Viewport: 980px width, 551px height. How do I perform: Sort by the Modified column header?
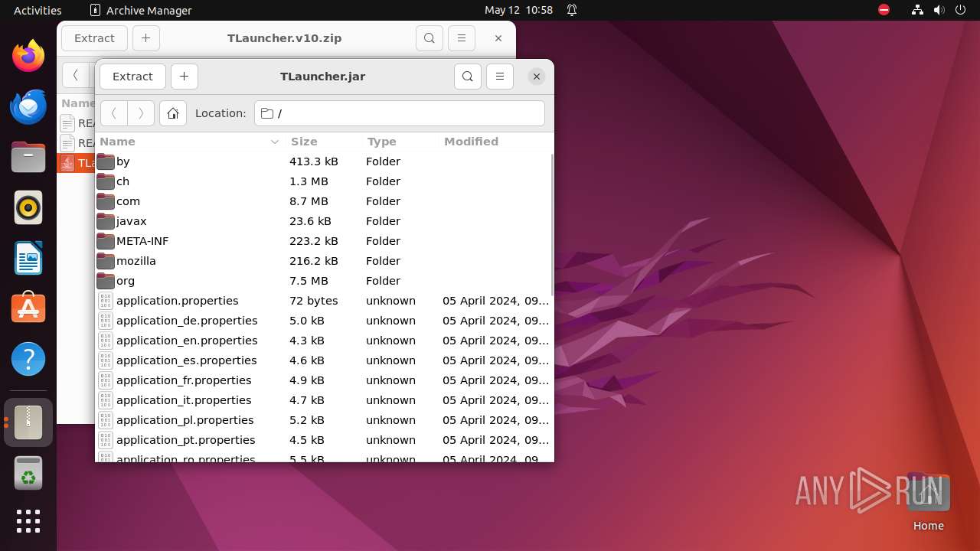[495, 142]
